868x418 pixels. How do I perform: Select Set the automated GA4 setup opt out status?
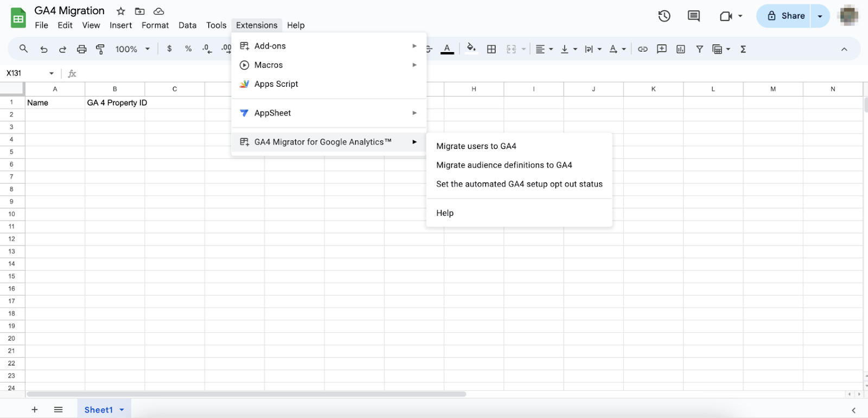click(519, 184)
